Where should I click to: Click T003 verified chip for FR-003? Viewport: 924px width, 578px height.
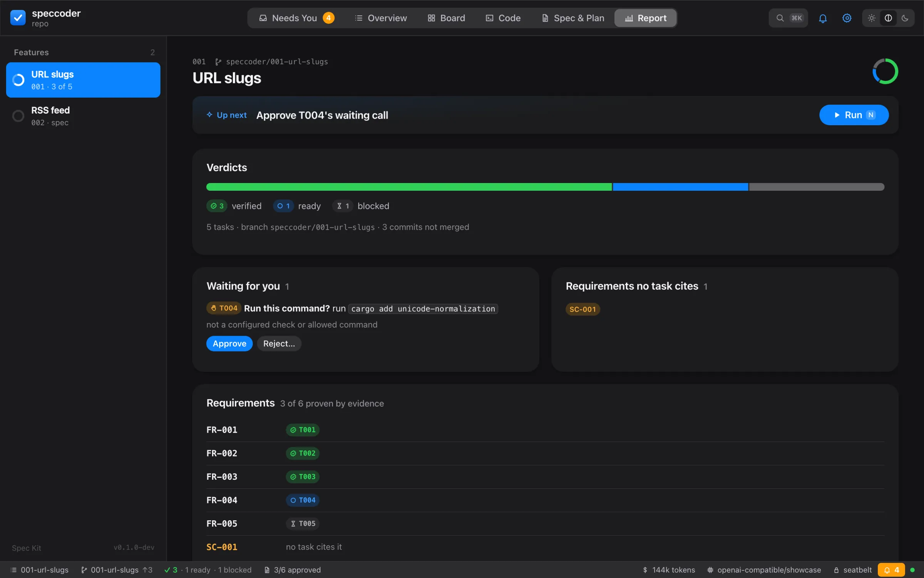303,477
